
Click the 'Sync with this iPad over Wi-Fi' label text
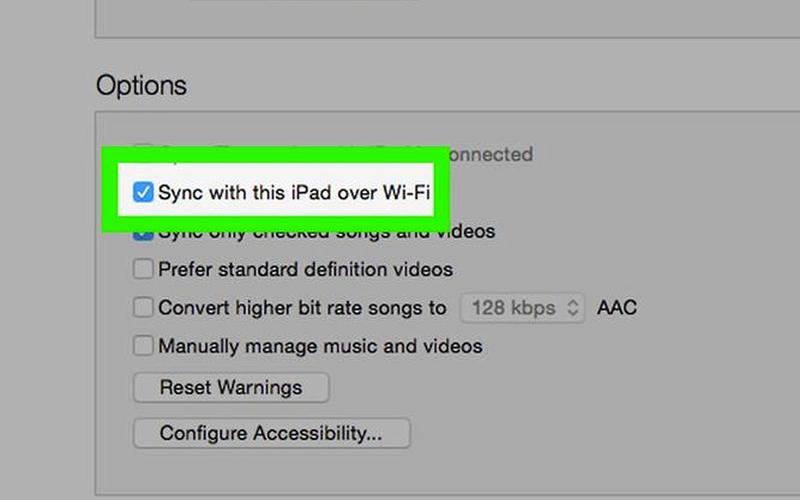click(x=294, y=193)
